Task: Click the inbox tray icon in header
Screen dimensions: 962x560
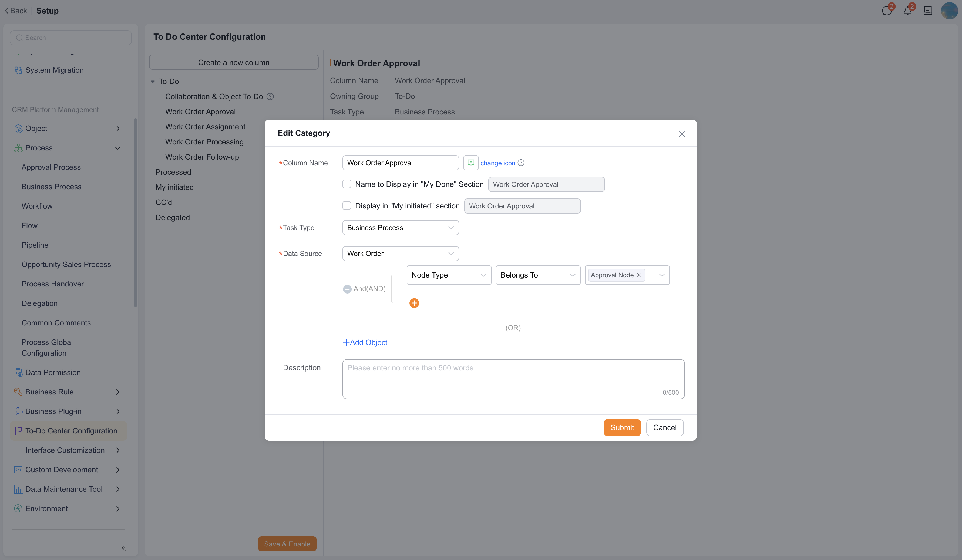Action: point(928,11)
